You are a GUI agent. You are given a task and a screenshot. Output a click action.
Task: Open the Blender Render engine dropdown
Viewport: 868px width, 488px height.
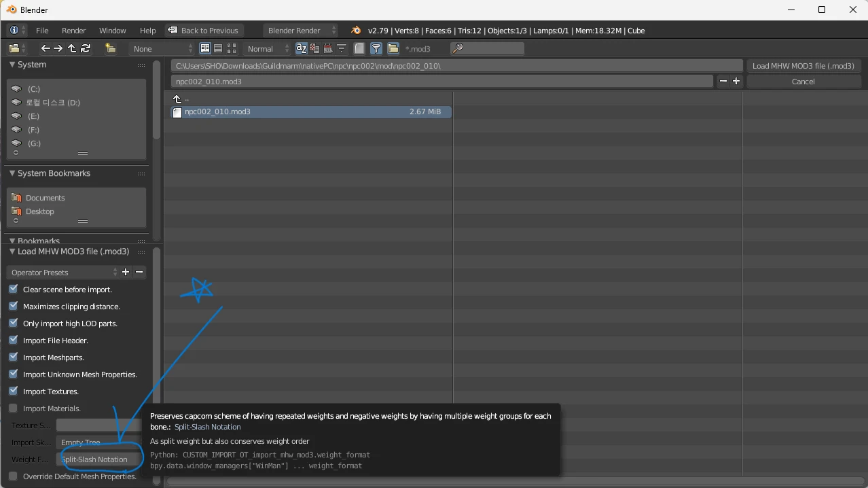click(300, 31)
